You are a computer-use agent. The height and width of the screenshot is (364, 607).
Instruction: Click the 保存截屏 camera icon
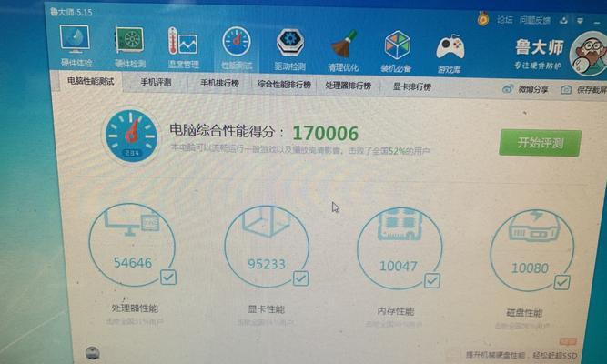point(566,90)
